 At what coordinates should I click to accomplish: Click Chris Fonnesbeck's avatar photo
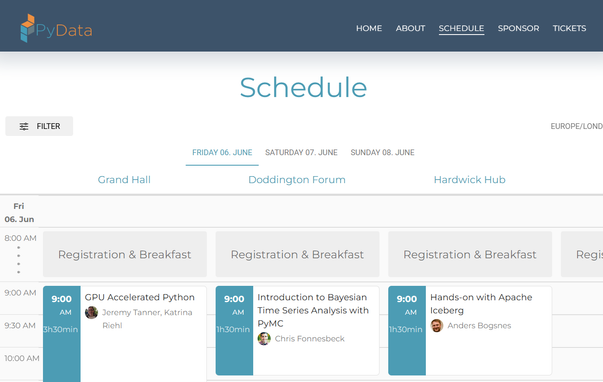tap(264, 339)
